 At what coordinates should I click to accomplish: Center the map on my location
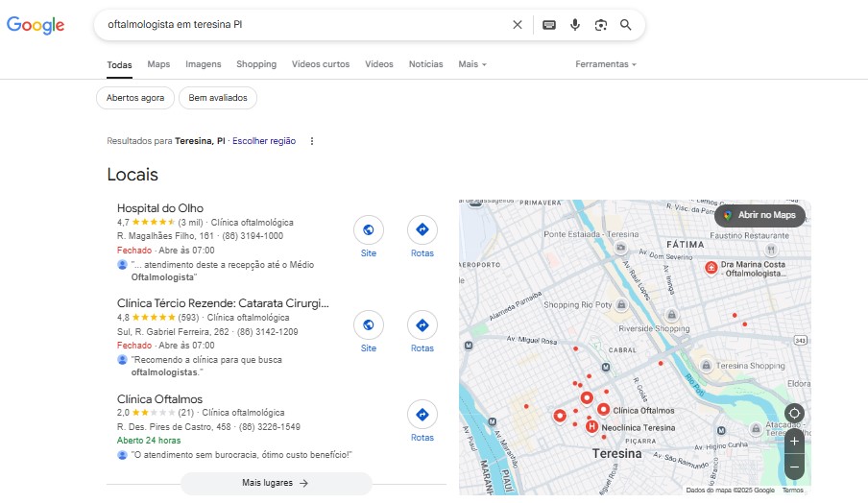click(794, 414)
